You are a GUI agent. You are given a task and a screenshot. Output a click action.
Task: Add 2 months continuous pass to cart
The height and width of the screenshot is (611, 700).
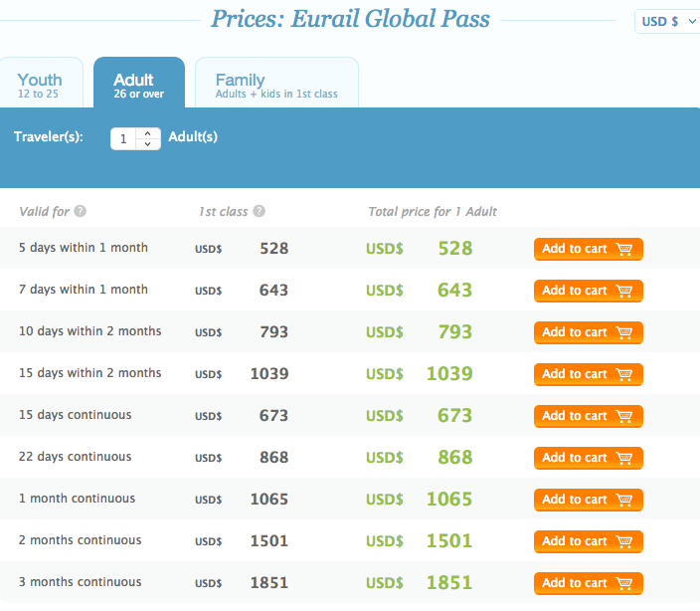[589, 541]
